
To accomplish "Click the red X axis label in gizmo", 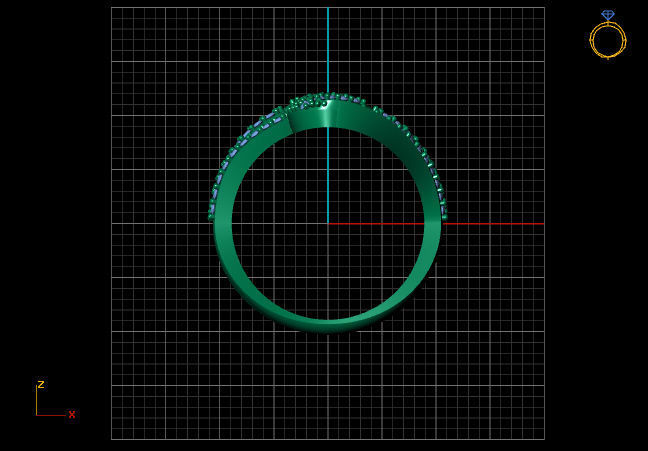I will click(72, 414).
